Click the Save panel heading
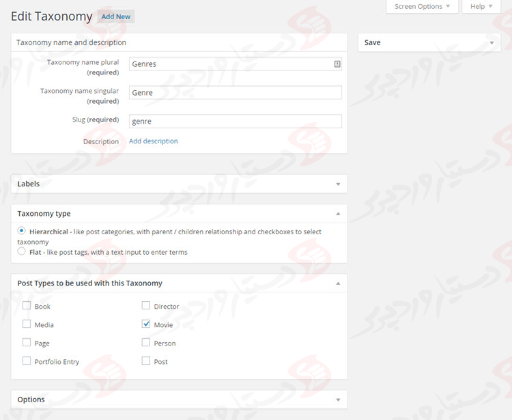The height and width of the screenshot is (420, 512). [372, 42]
